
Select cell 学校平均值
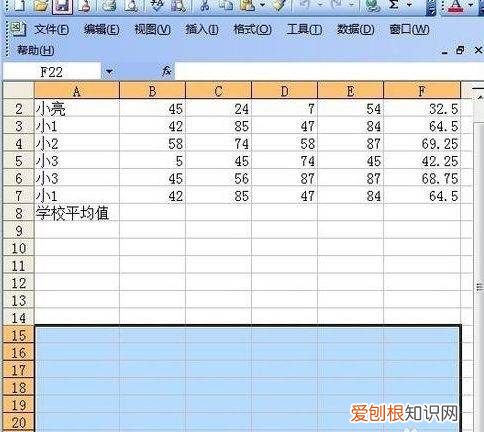pos(77,213)
